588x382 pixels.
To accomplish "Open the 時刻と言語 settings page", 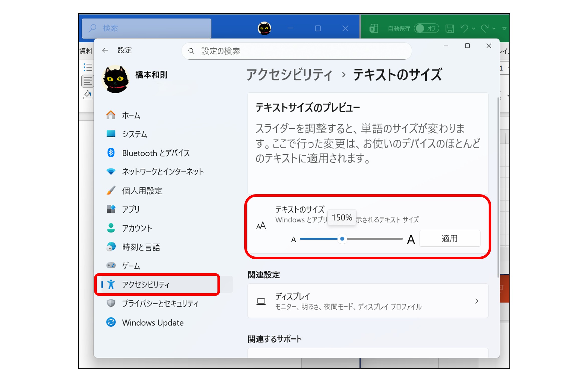I will coord(141,247).
